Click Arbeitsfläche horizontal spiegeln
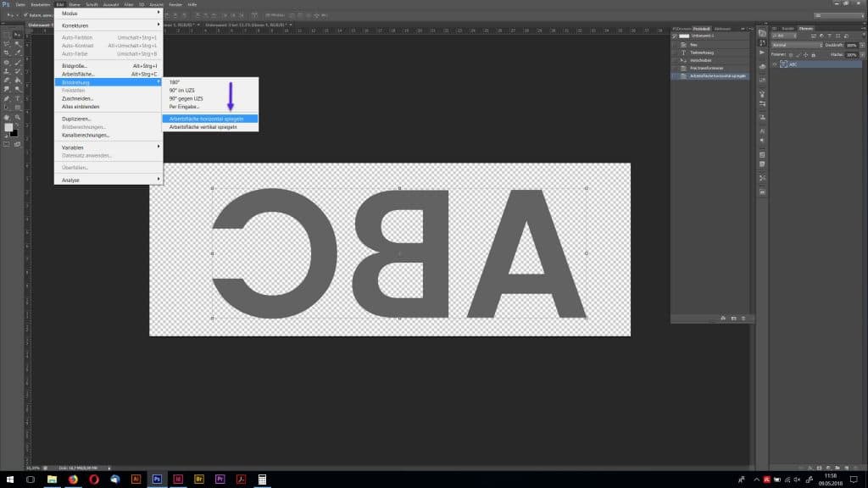This screenshot has height=488, width=868. click(210, 119)
